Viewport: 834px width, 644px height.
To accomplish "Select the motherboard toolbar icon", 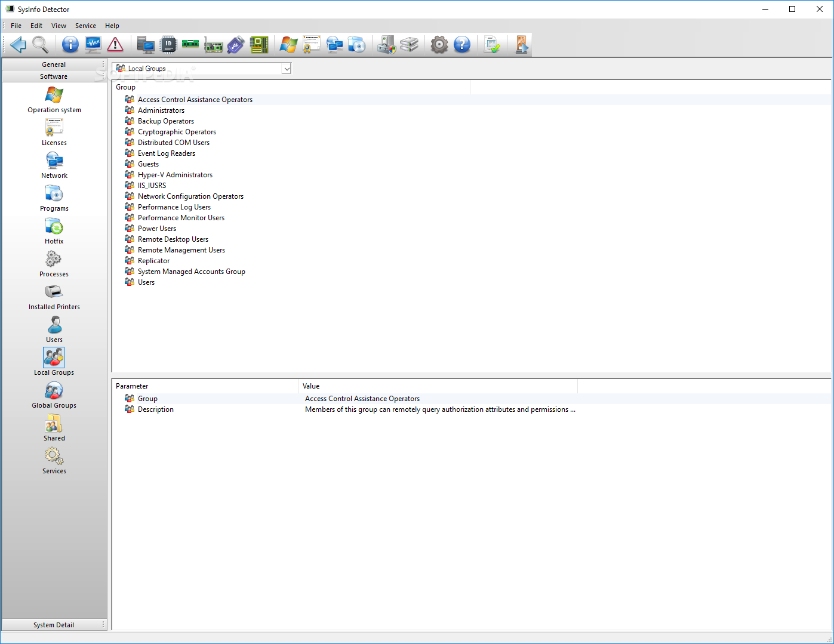I will pyautogui.click(x=258, y=45).
